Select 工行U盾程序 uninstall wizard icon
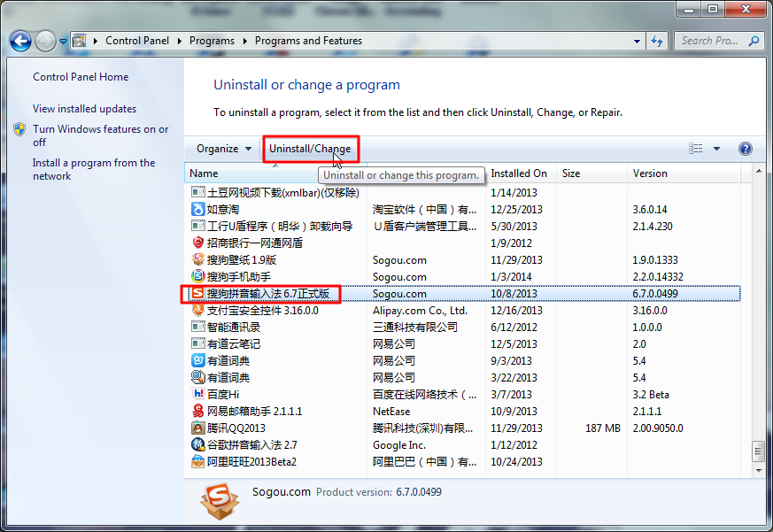Image resolution: width=773 pixels, height=532 pixels. (197, 226)
